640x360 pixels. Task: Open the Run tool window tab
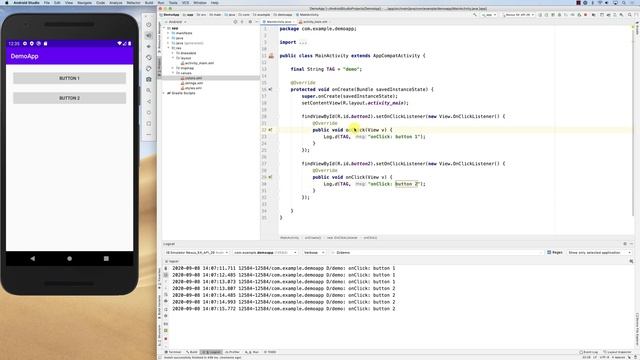(x=252, y=352)
